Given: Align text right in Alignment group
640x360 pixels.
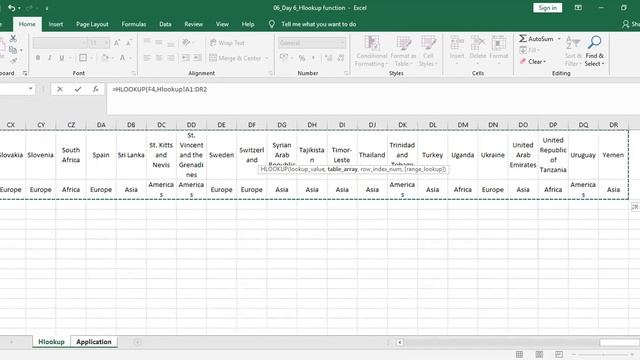Looking at the screenshot, I should 171,58.
